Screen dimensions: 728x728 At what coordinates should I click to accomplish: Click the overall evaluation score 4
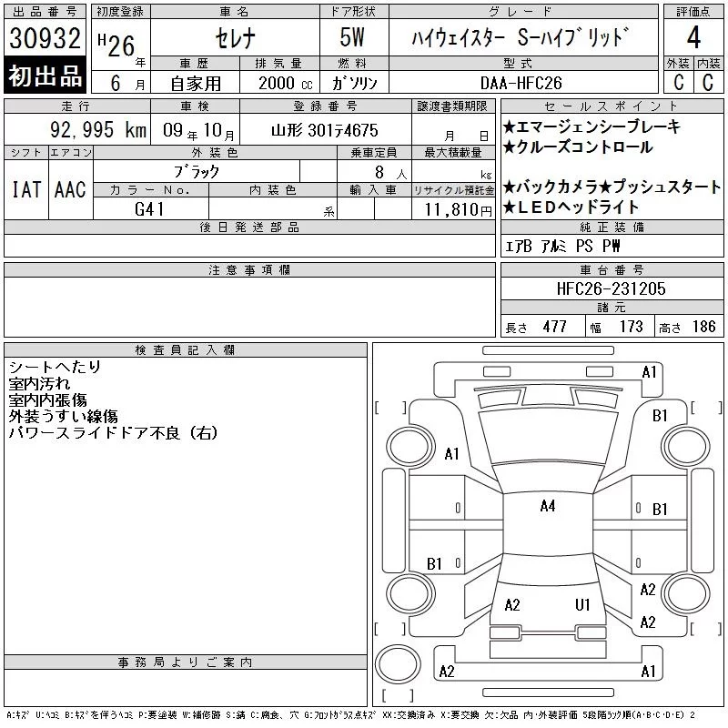693,37
